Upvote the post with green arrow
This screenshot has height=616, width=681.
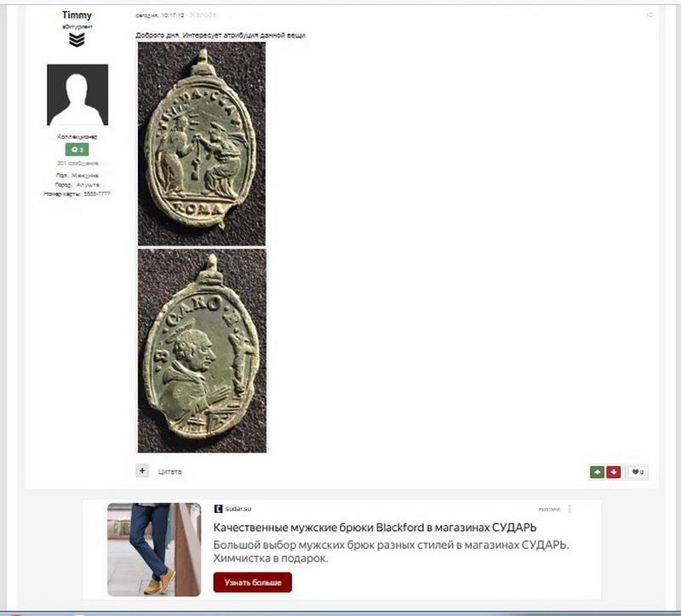[x=598, y=472]
